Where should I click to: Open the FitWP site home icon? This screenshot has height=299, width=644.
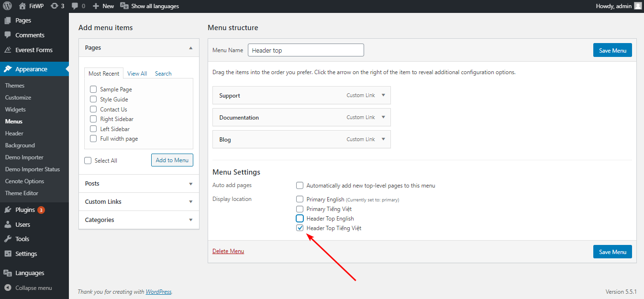tap(22, 6)
